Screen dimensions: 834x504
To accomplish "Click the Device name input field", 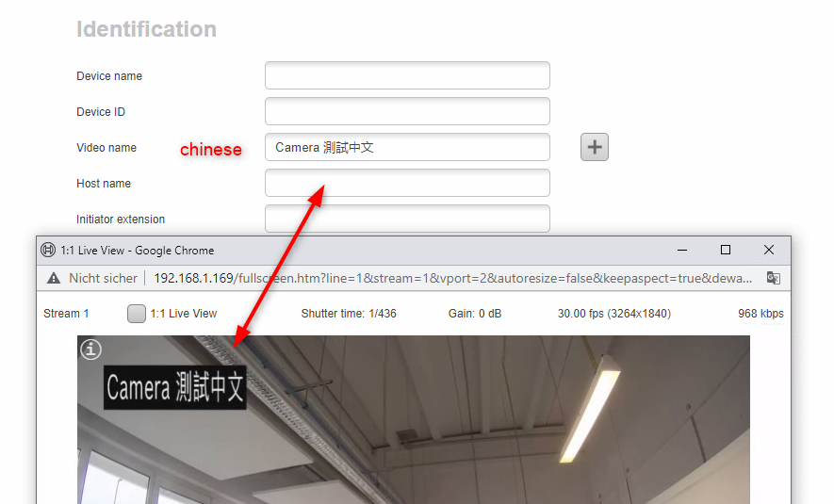I will [x=407, y=75].
